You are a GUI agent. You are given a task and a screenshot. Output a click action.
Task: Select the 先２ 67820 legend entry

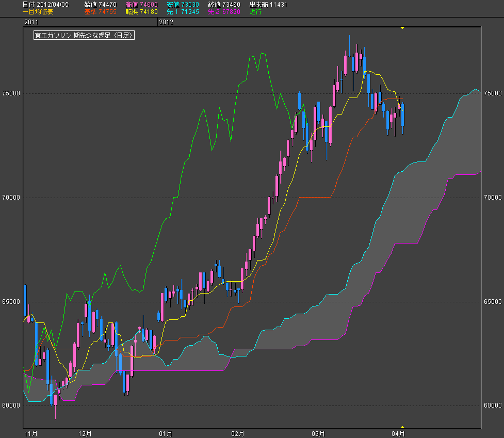click(224, 11)
